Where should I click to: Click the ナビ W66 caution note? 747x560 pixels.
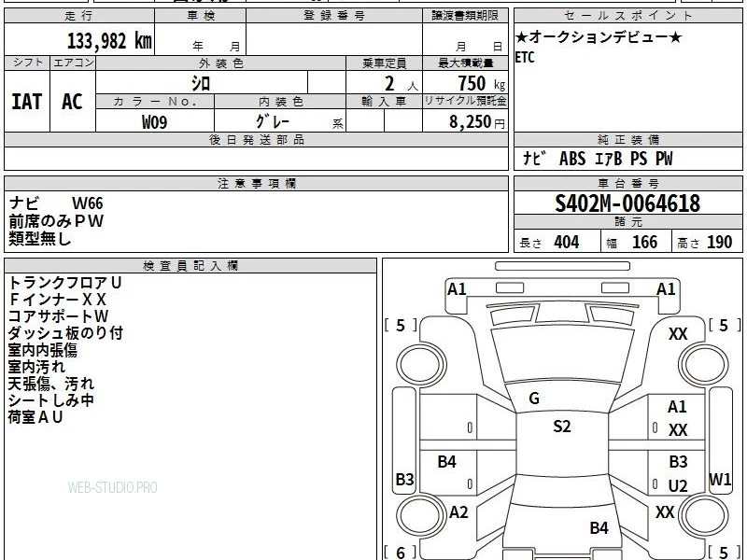(x=56, y=203)
